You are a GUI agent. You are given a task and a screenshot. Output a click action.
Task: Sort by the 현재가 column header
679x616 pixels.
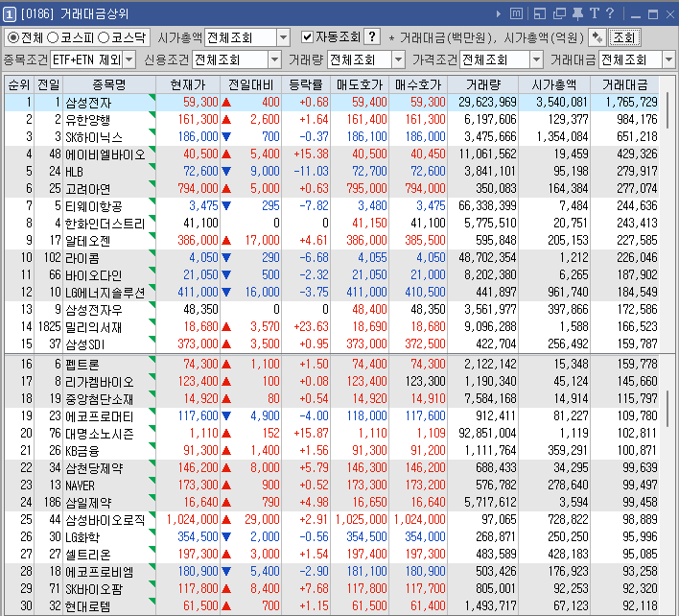coord(188,84)
